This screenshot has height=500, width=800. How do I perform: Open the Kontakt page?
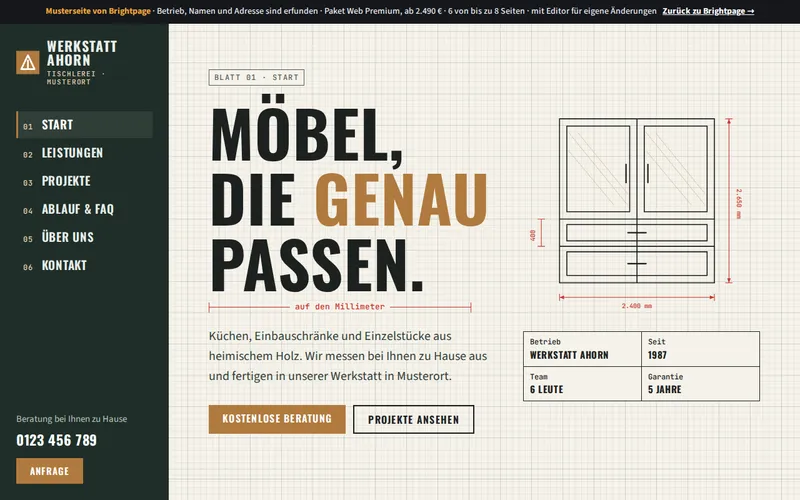pos(85,265)
